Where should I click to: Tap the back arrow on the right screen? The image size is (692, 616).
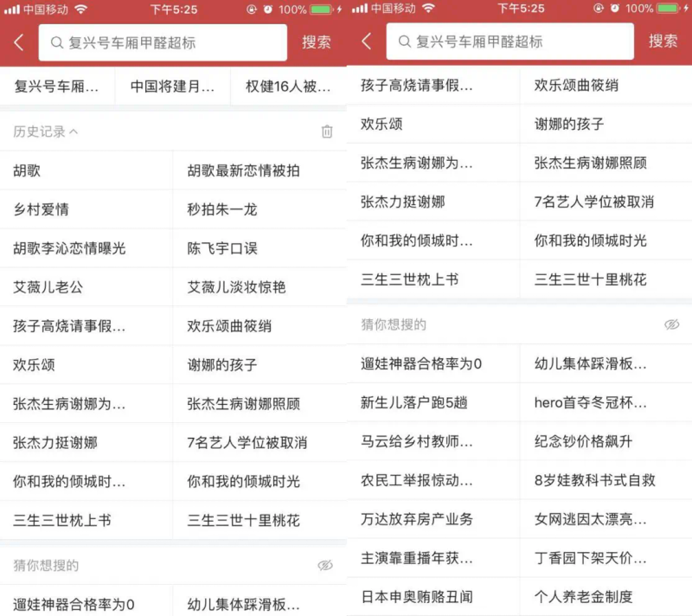[x=364, y=42]
